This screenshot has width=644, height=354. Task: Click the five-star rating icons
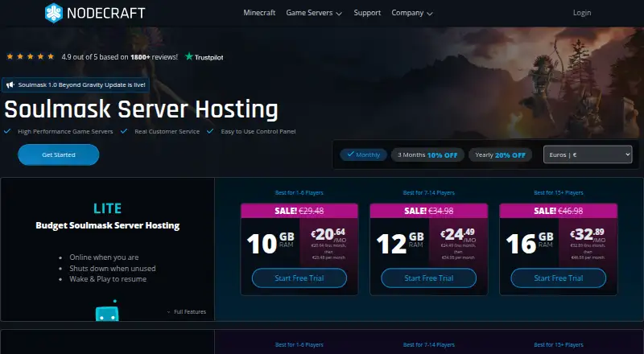[31, 56]
